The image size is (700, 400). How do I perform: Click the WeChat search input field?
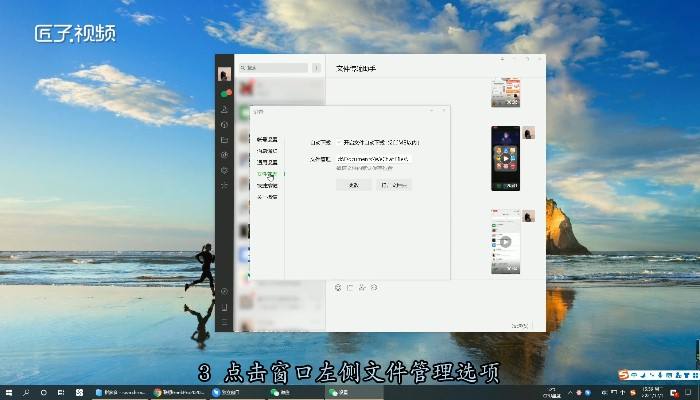click(x=273, y=68)
